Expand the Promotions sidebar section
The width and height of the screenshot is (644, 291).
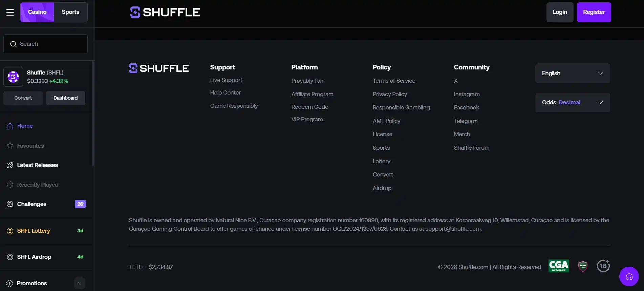click(x=80, y=283)
